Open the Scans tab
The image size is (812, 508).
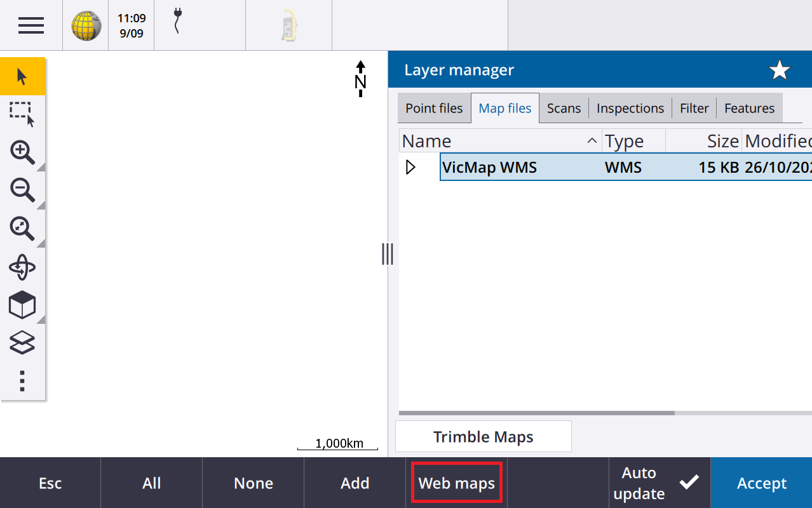pos(564,109)
